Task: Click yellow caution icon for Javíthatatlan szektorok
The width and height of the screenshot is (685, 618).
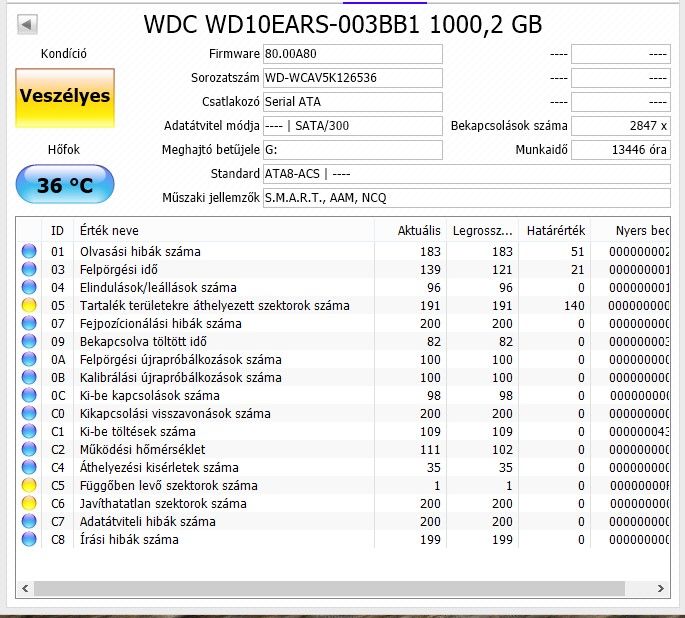Action: point(29,504)
